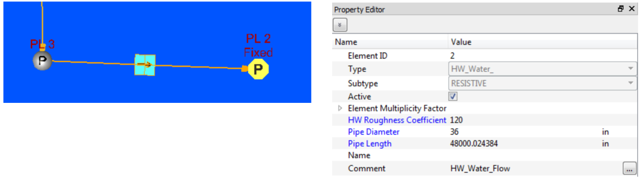Toggle the Active checkbox
Viewport: 644px width, 181px height.
click(x=453, y=96)
